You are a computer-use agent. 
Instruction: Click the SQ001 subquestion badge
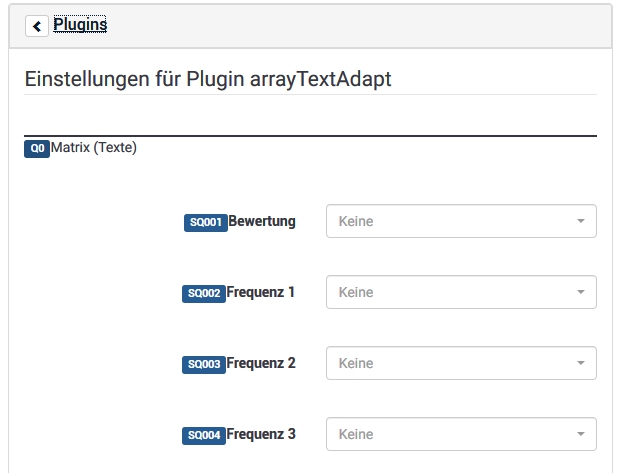coord(205,223)
